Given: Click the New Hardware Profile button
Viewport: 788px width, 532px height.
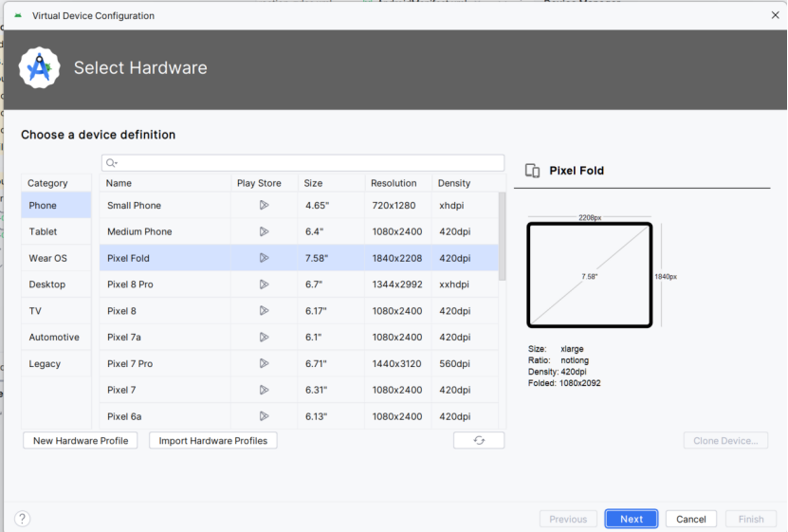Looking at the screenshot, I should tap(81, 441).
